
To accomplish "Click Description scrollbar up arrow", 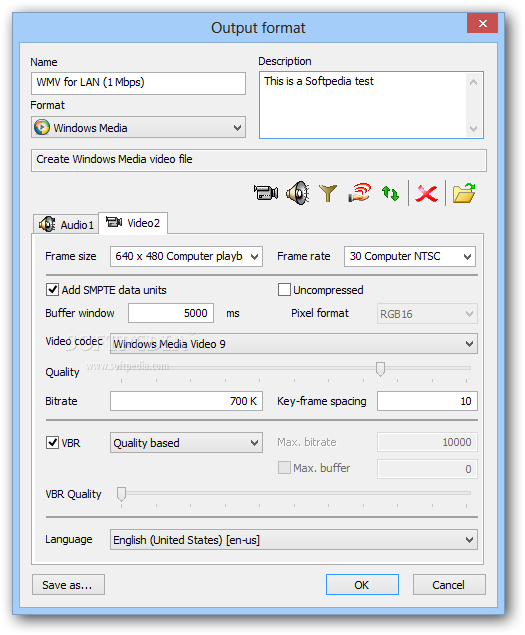I will [x=473, y=82].
